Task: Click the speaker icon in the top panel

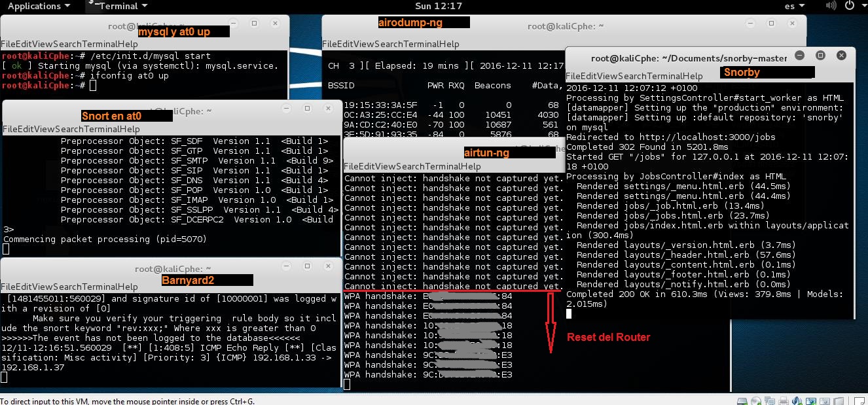Action: click(x=831, y=5)
